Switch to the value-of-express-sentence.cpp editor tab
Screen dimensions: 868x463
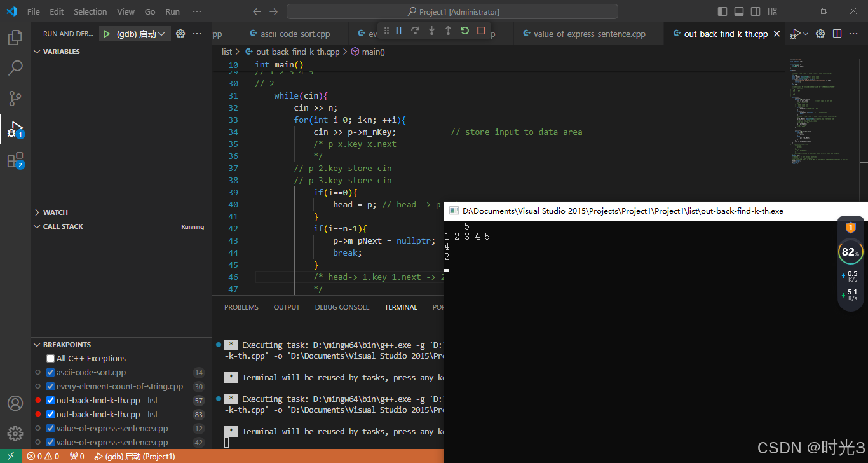(589, 34)
